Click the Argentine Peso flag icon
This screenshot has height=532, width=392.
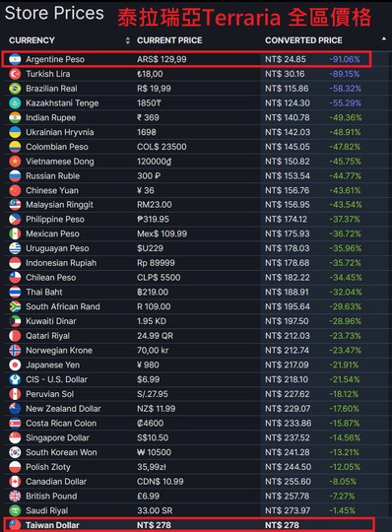click(x=15, y=59)
